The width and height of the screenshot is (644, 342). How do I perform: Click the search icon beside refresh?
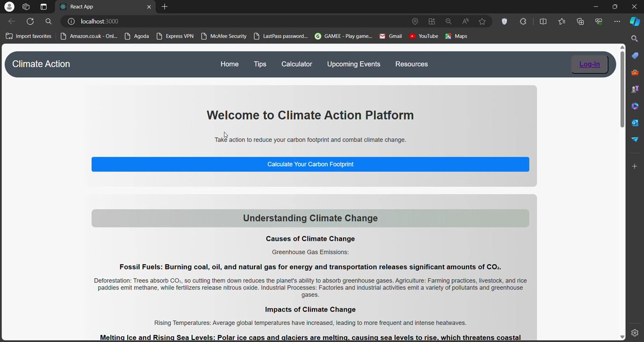pyautogui.click(x=48, y=21)
